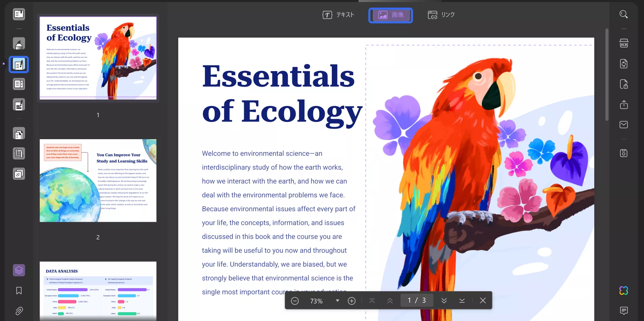The image size is (644, 321).
Task: Go to the previous page
Action: (390, 301)
